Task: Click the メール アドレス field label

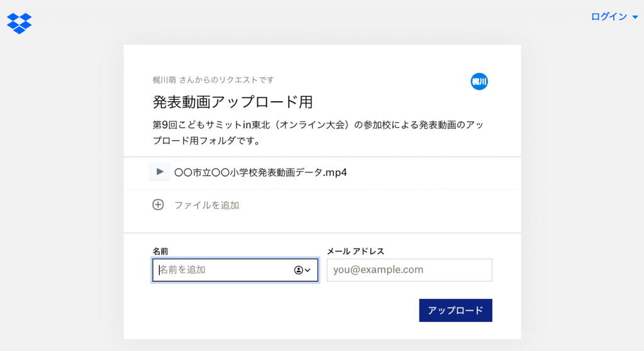Action: coord(355,251)
